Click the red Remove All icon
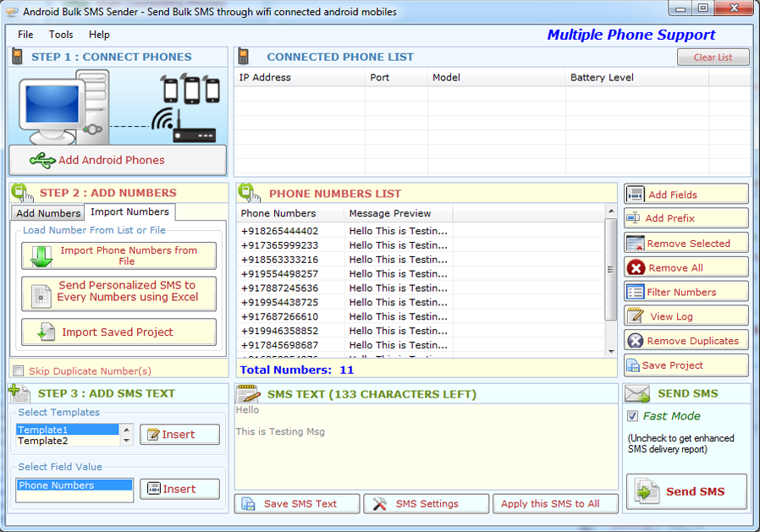The image size is (760, 532). [636, 267]
